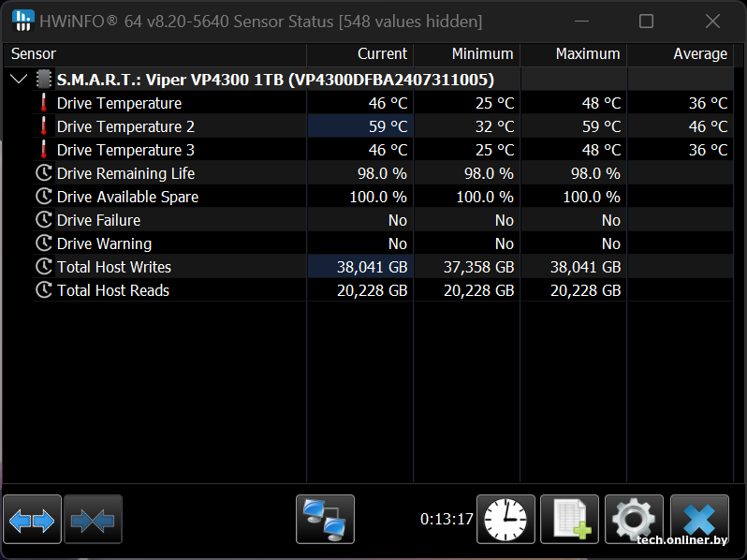Image resolution: width=747 pixels, height=560 pixels.
Task: Click the Sensor column header
Action: (x=154, y=54)
